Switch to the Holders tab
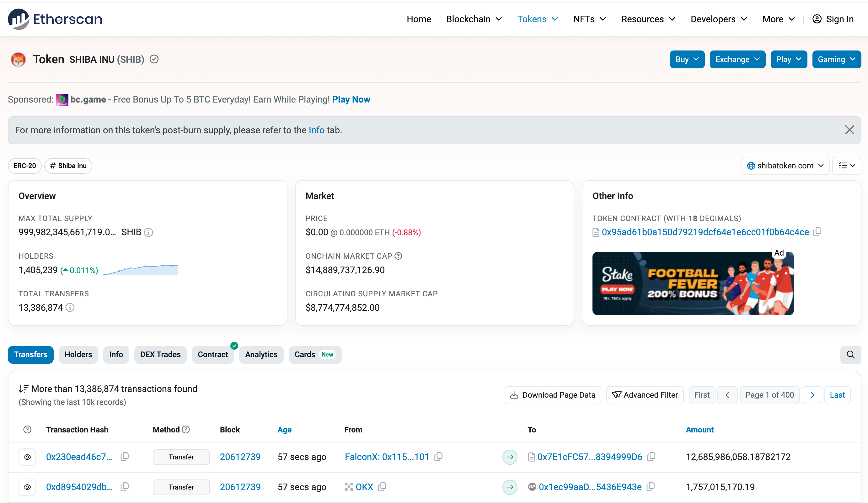This screenshot has height=503, width=868. (78, 355)
